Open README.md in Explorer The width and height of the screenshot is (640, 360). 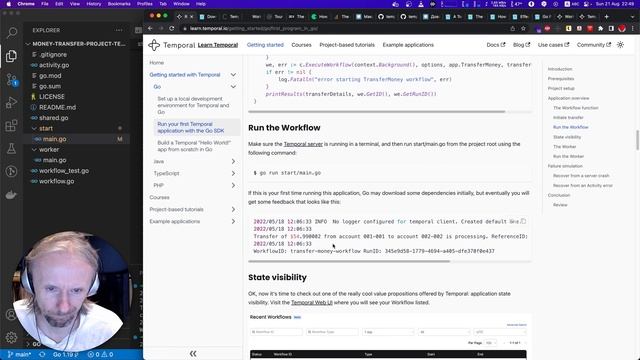57,107
